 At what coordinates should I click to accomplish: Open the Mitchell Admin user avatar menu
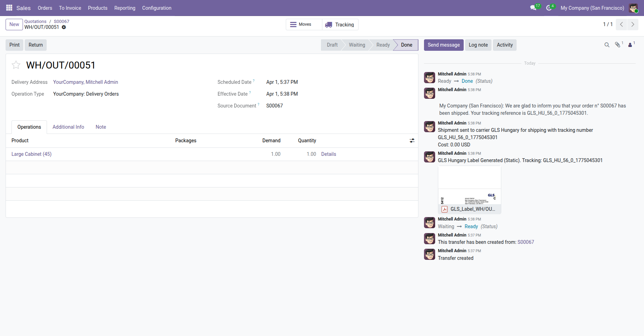[634, 8]
